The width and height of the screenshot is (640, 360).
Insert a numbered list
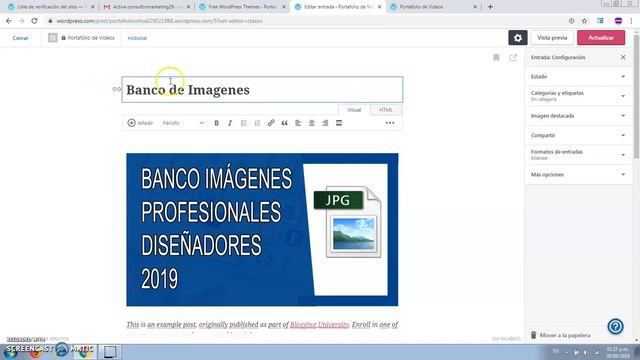(257, 123)
